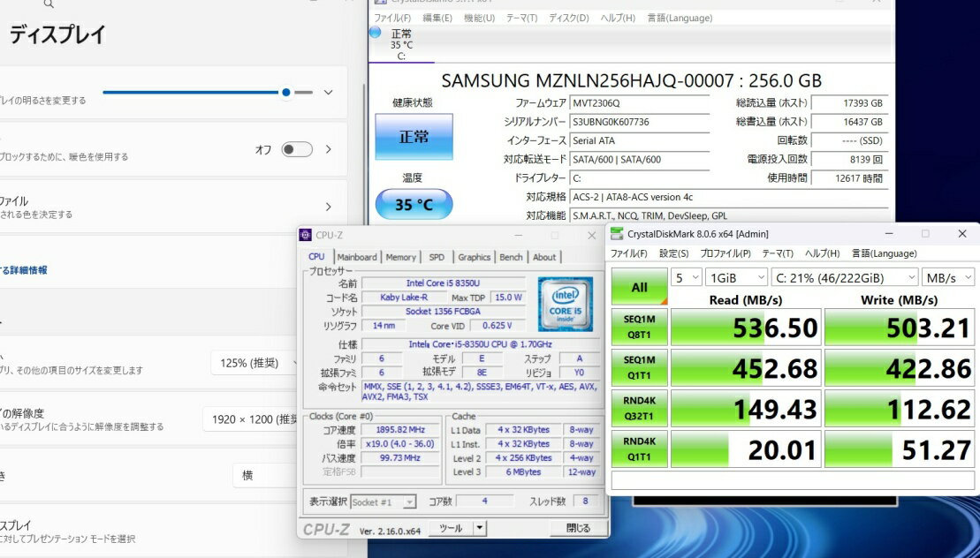Switch to the Memory tab in CPU-Z
Viewport: 980px width, 558px height.
pyautogui.click(x=400, y=257)
